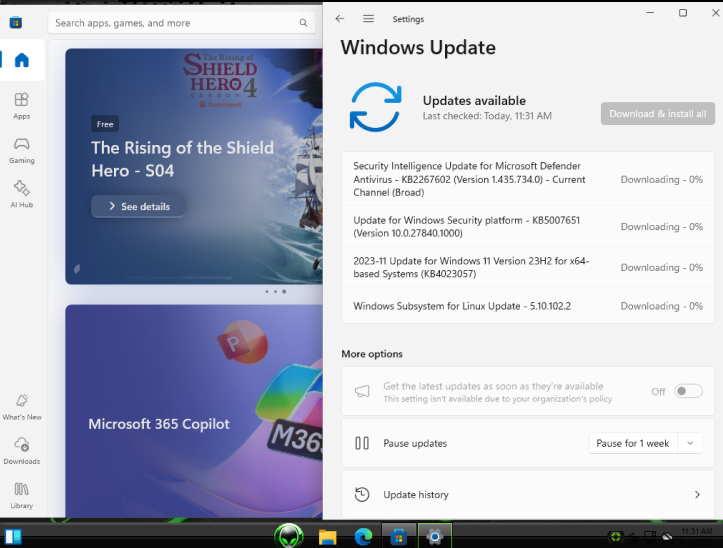The width and height of the screenshot is (723, 548).
Task: Click the Pause updates icon
Action: [x=362, y=443]
